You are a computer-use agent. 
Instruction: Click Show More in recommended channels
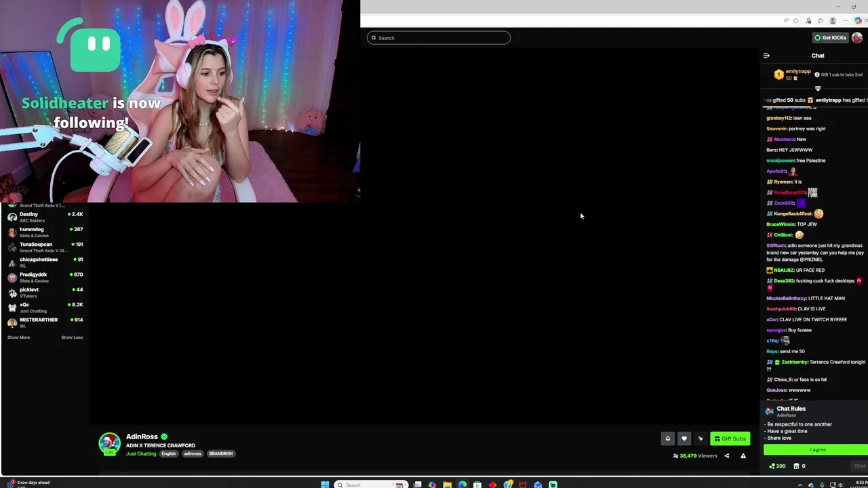point(18,338)
